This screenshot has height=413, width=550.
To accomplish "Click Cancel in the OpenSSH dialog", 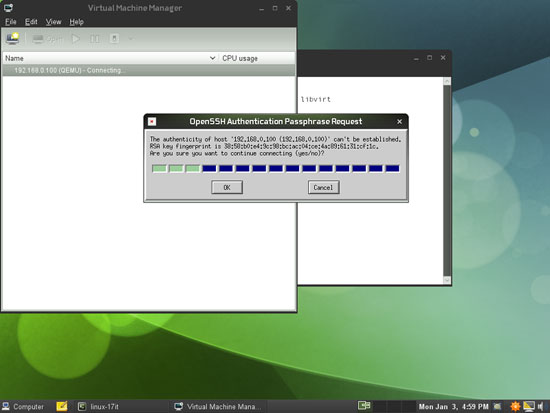I will (x=323, y=187).
